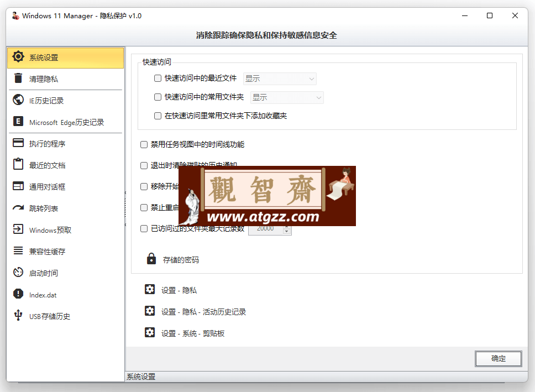Click gear icon beside 设置 - 隐私 - 活动历史记录

(150, 311)
